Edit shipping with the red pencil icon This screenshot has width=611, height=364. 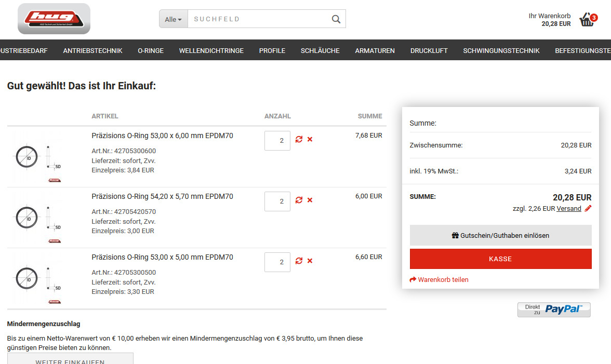click(588, 208)
